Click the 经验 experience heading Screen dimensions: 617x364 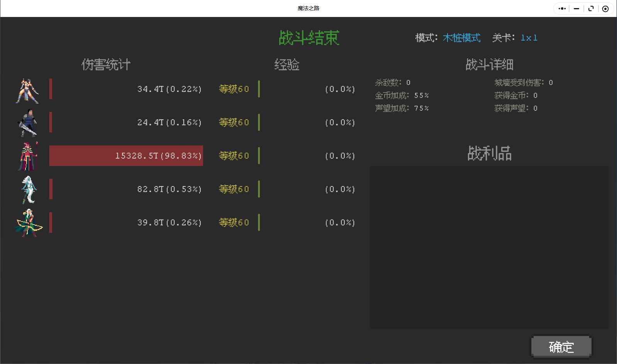[287, 64]
